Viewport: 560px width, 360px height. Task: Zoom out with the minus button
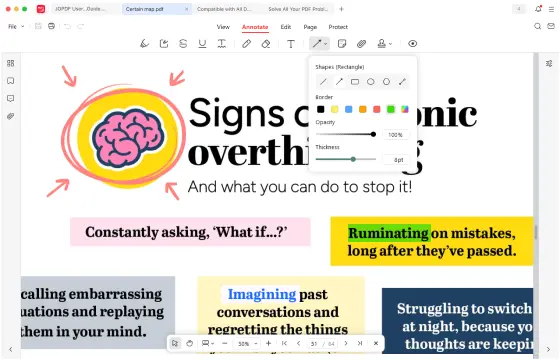tap(225, 343)
